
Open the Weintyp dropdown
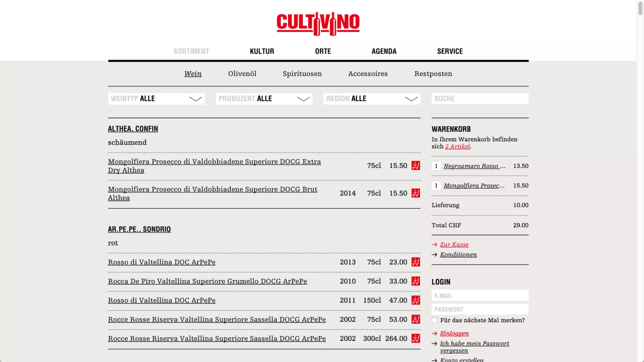156,99
